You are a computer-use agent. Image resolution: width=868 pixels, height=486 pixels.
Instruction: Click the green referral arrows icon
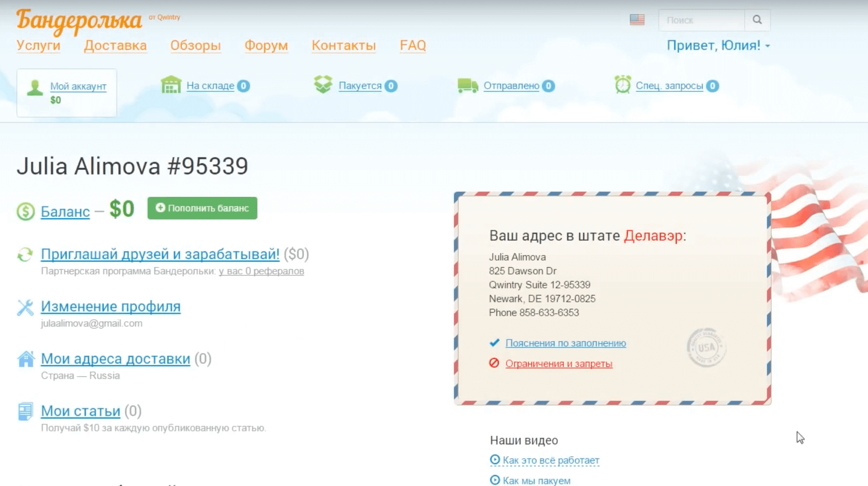pyautogui.click(x=25, y=255)
